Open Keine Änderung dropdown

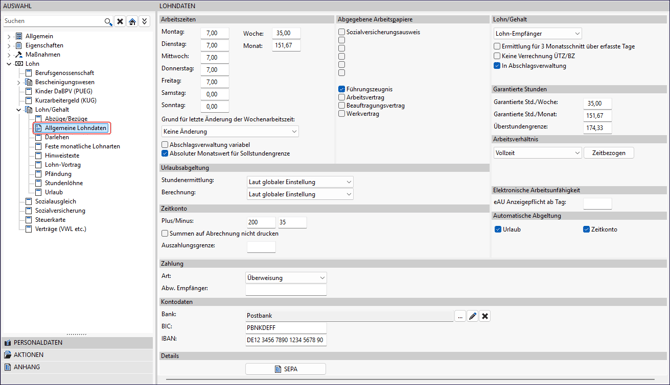coord(230,132)
